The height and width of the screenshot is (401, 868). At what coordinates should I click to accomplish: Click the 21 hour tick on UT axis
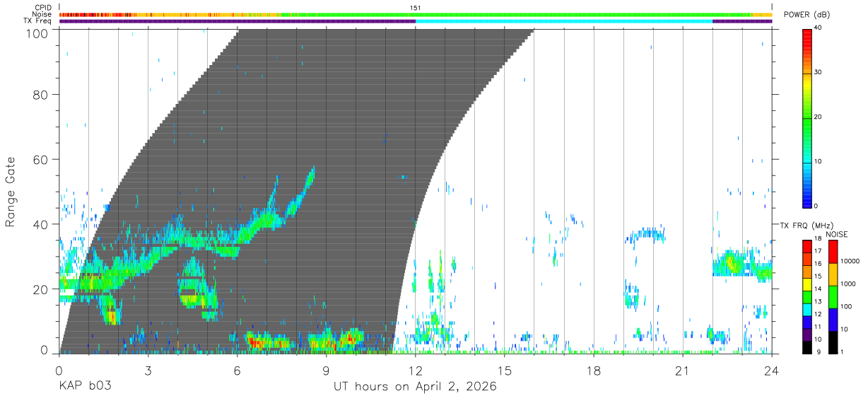pyautogui.click(x=682, y=371)
